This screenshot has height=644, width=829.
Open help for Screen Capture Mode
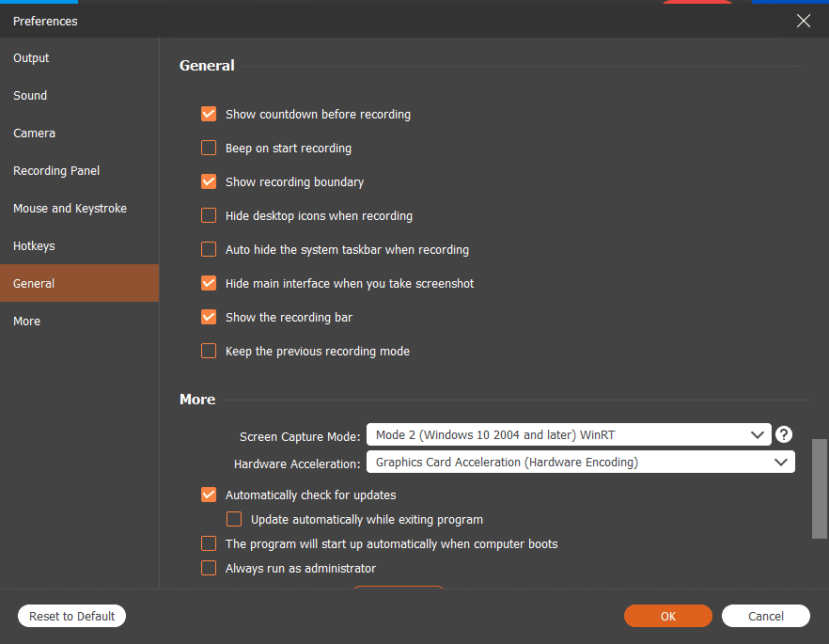(x=784, y=434)
